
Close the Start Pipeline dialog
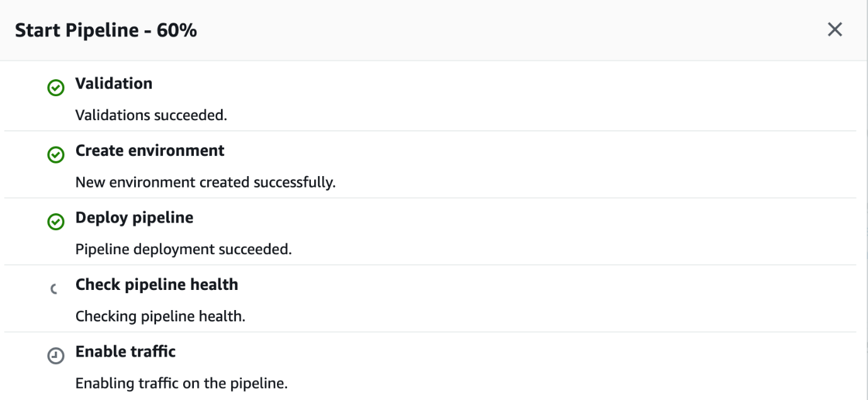pos(835,30)
